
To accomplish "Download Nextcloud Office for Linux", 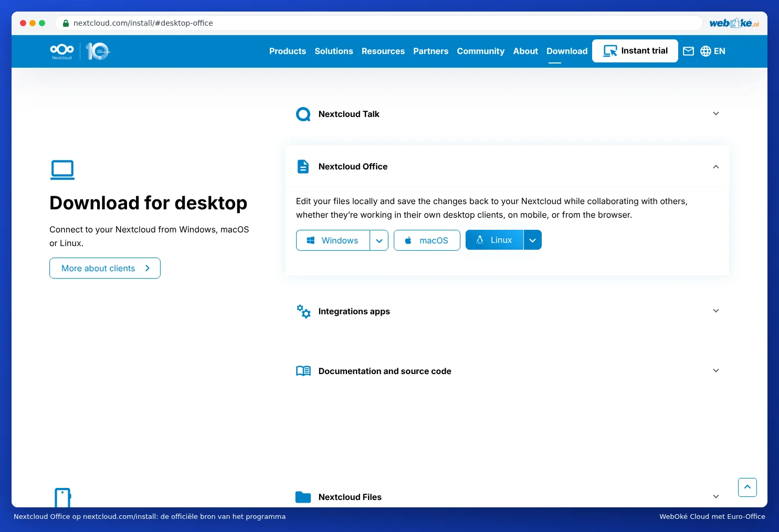I will pyautogui.click(x=494, y=240).
